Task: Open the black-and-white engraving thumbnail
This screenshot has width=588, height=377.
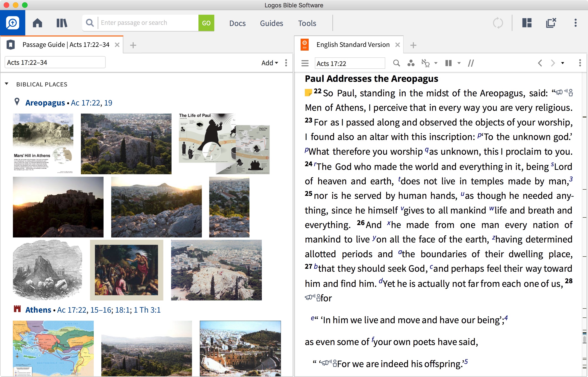Action: tap(48, 270)
